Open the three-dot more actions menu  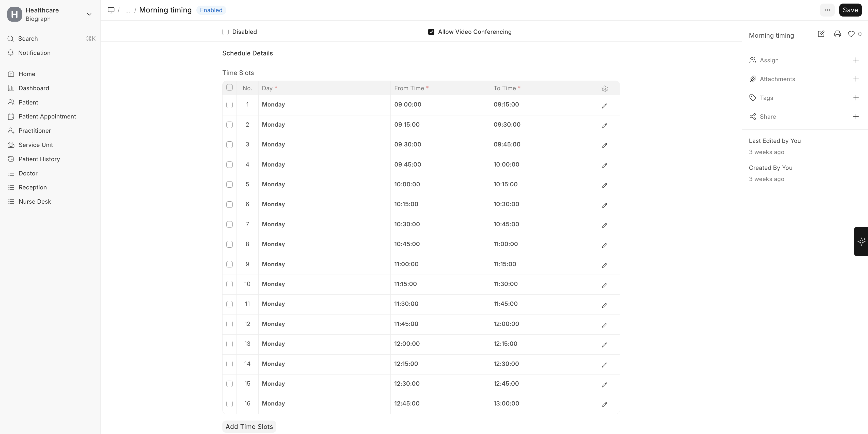pyautogui.click(x=827, y=10)
